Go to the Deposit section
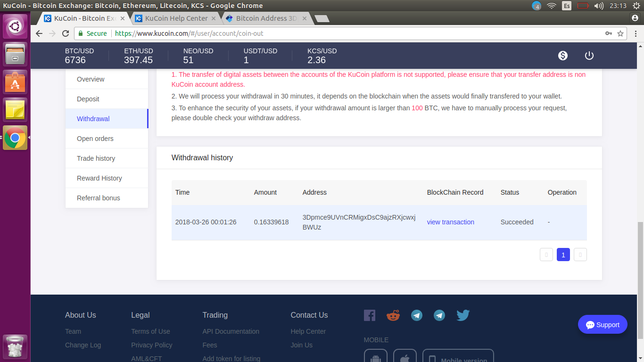 [x=107, y=99]
